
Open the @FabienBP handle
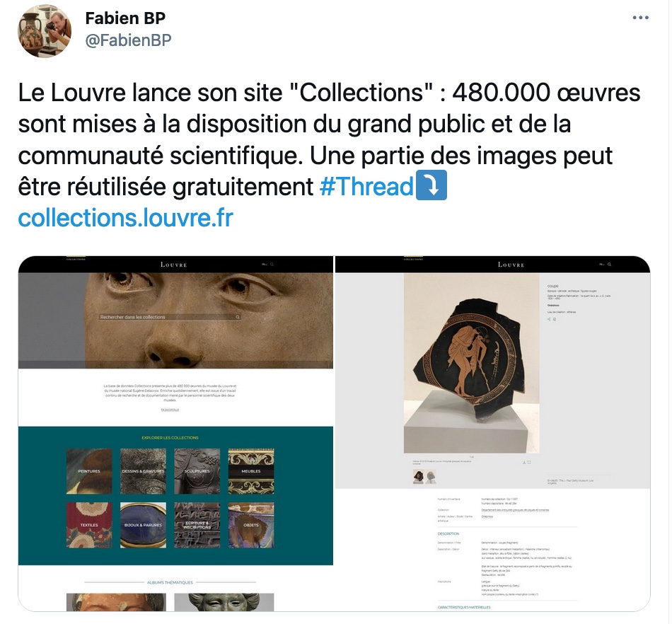coord(128,40)
